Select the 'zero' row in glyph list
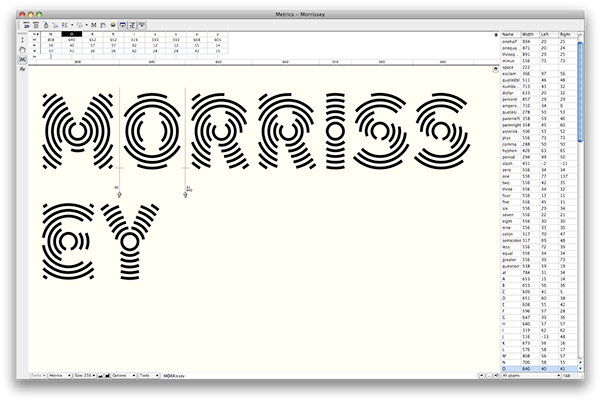Viewport: 600px width, 401px height. (x=539, y=170)
